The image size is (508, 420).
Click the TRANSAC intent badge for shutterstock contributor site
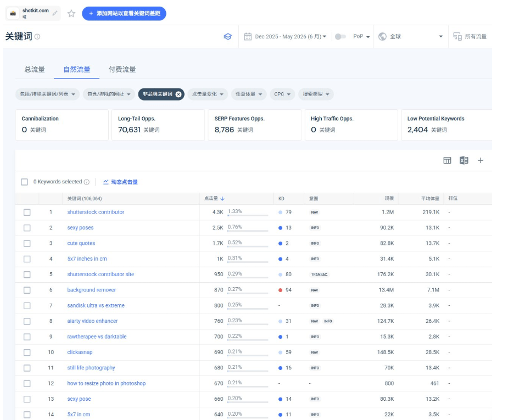tap(319, 275)
